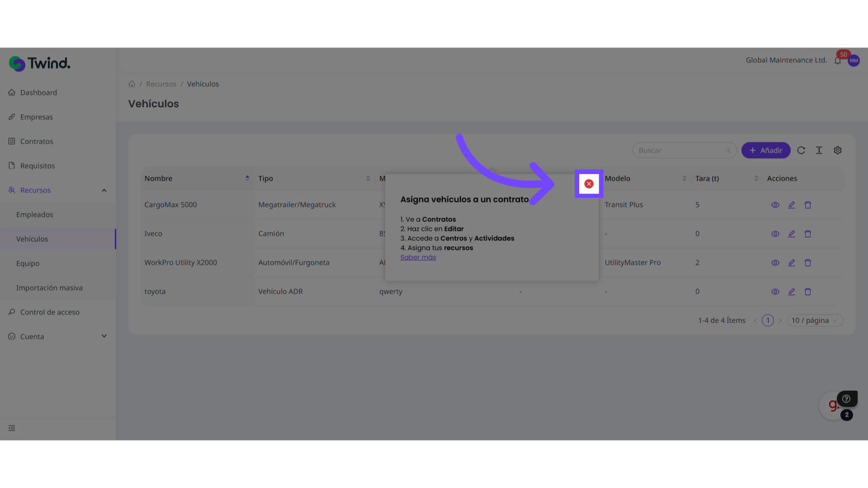Click the row height density icon
Screen dimensions: 868x488
[819, 150]
